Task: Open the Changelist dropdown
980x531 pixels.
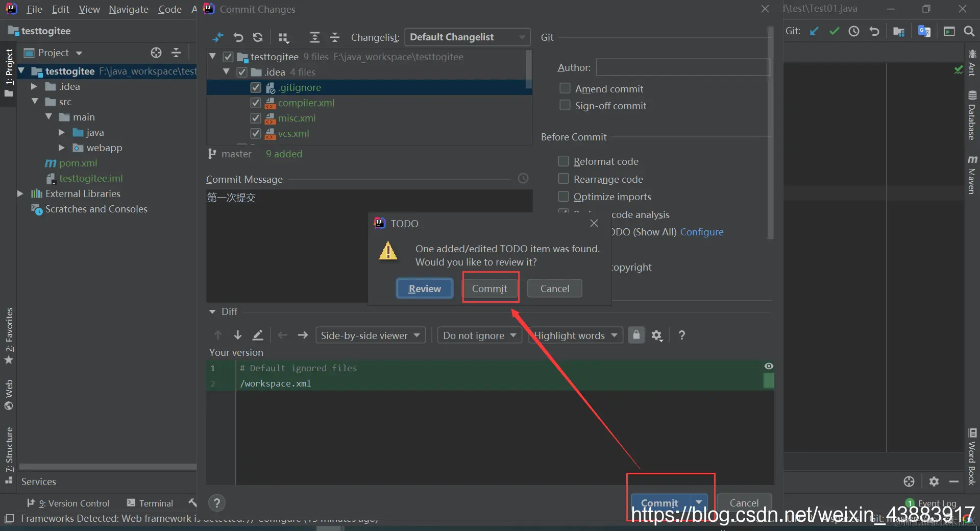Action: coord(468,37)
